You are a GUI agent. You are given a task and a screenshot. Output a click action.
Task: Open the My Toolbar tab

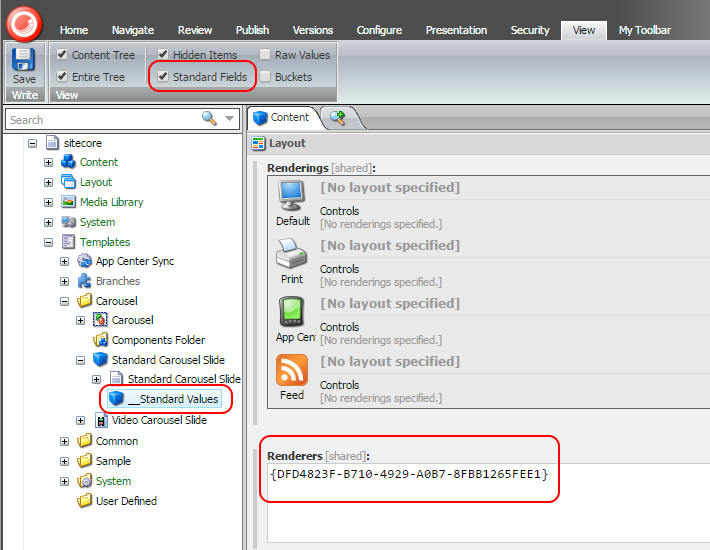(x=644, y=30)
